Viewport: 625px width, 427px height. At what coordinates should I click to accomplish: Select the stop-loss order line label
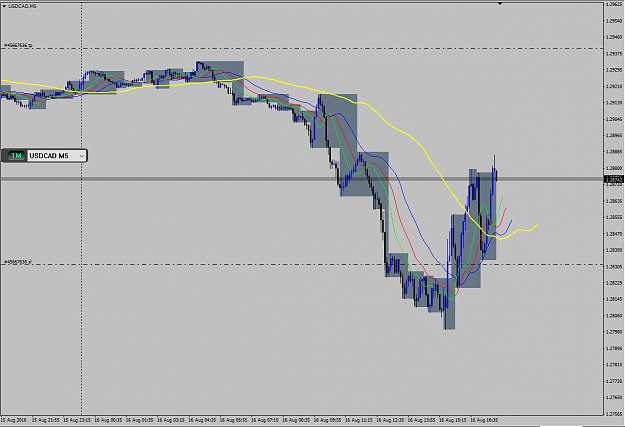pos(18,262)
